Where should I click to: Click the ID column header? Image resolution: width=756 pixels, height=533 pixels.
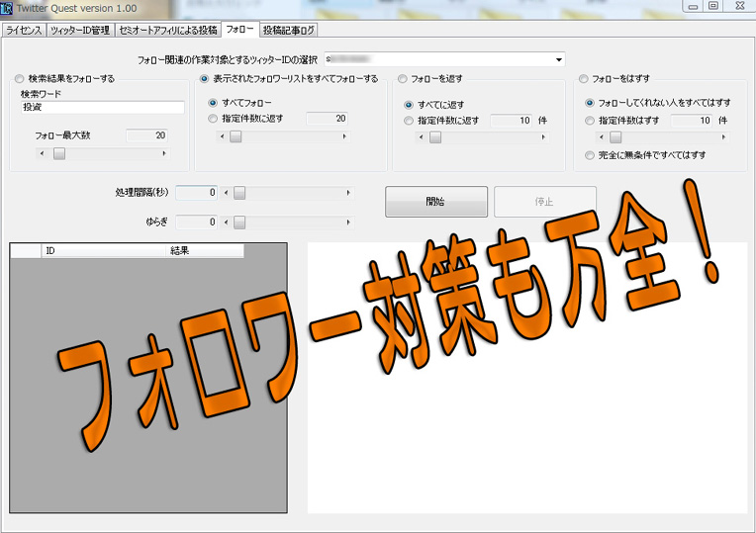(x=103, y=250)
